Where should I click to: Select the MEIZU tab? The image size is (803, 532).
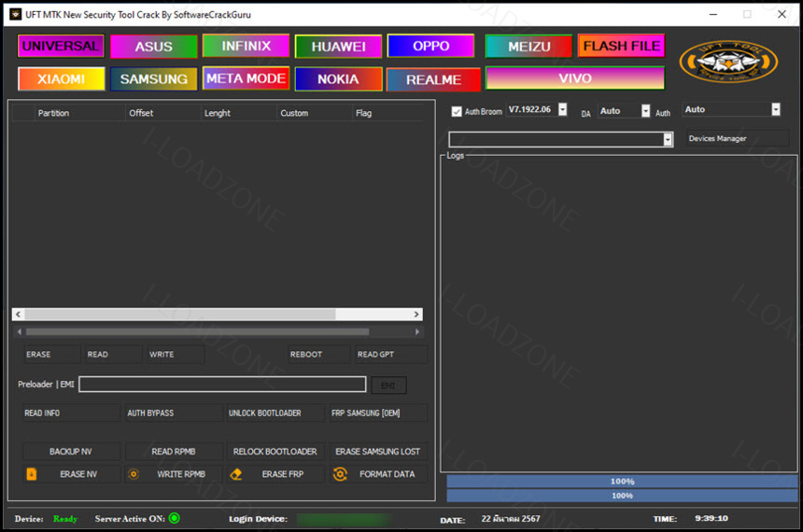point(528,47)
